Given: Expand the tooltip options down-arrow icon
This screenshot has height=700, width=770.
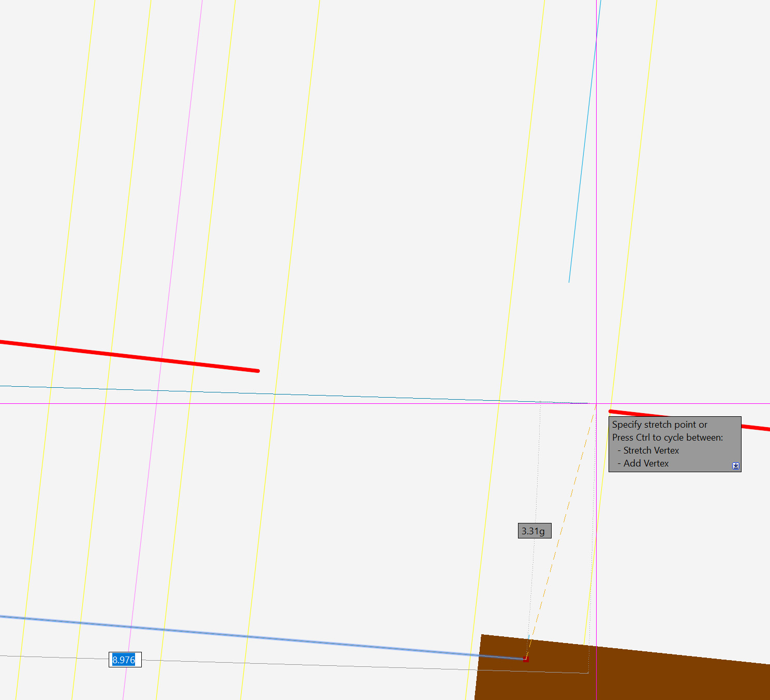Looking at the screenshot, I should (736, 466).
